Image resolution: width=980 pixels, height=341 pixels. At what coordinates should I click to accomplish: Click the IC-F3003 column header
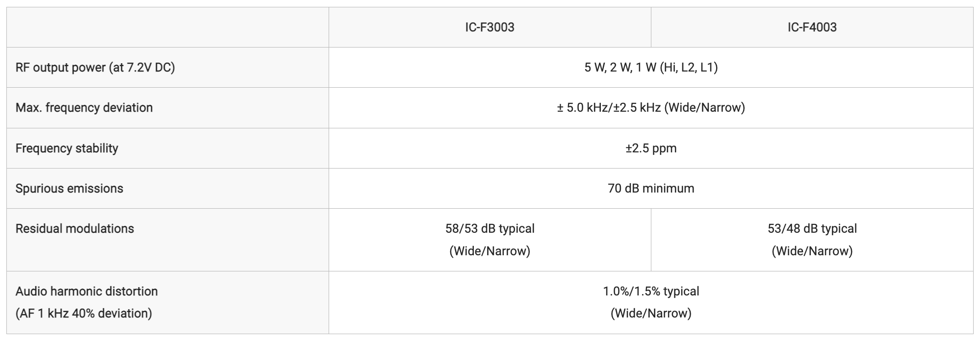tap(490, 27)
